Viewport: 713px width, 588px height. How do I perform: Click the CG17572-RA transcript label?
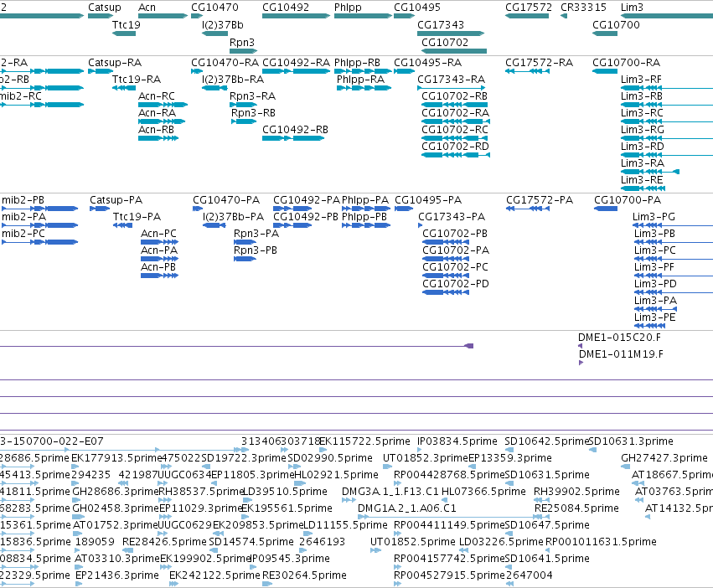pos(539,63)
